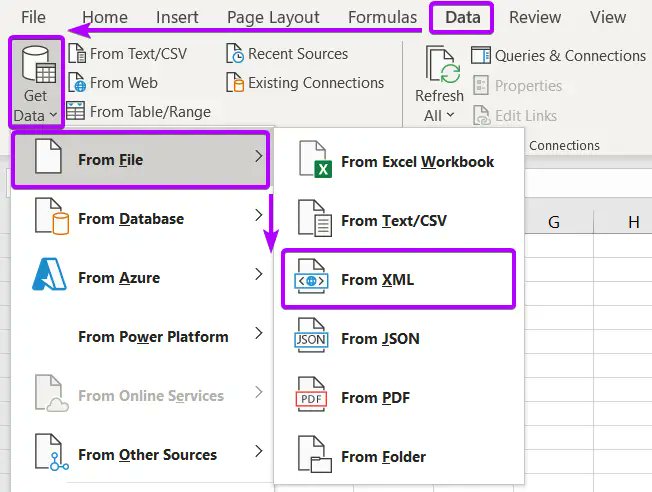Select the From Power Platform menu item
This screenshot has height=492, width=652.
(x=141, y=336)
